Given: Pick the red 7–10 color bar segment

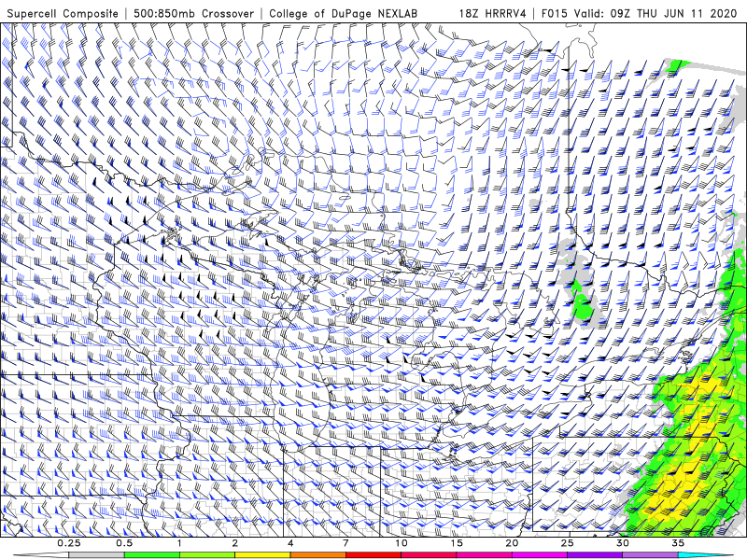Looking at the screenshot, I should [373, 555].
